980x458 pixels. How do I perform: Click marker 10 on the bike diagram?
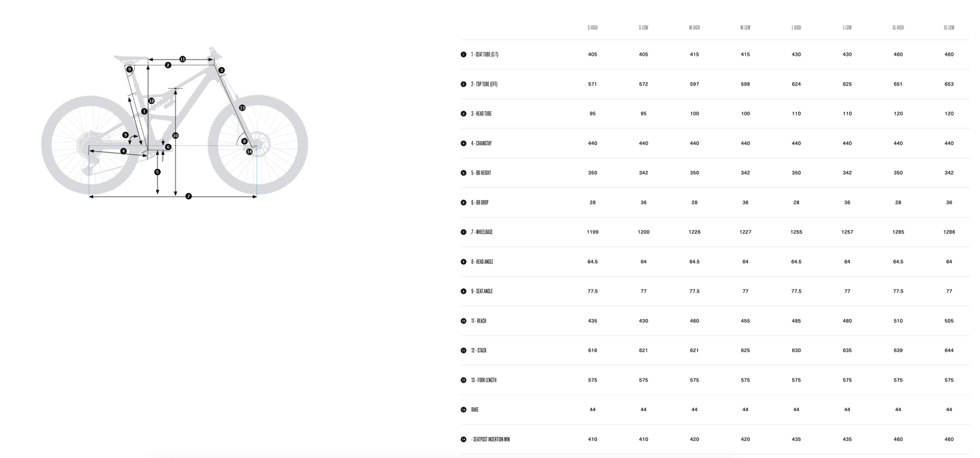[x=176, y=135]
